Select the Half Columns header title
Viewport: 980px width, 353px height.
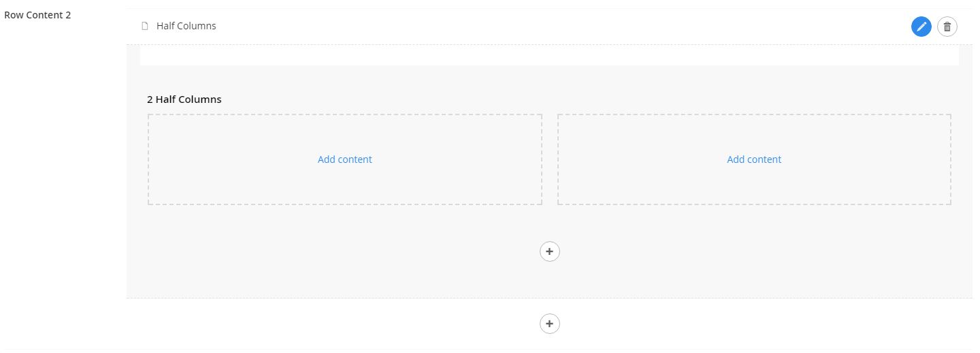[186, 26]
